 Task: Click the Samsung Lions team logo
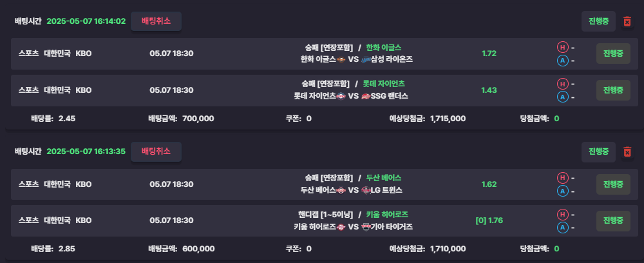[x=366, y=59]
